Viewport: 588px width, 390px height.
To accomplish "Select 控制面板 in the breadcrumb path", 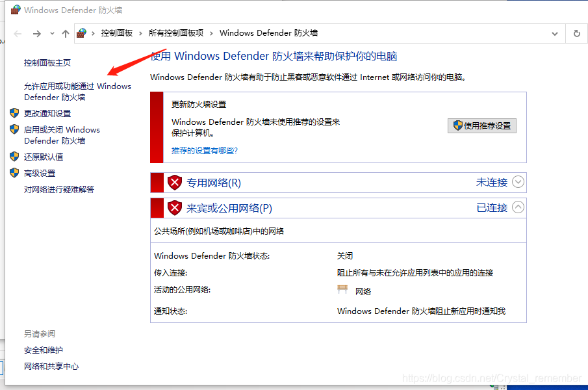I will (x=116, y=33).
